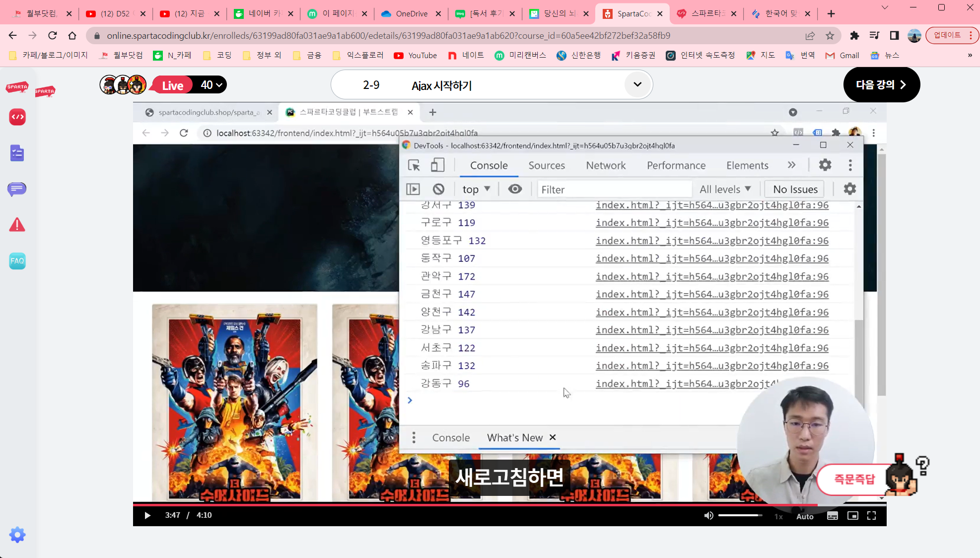Switch to the Elements tab
980x558 pixels.
point(747,165)
